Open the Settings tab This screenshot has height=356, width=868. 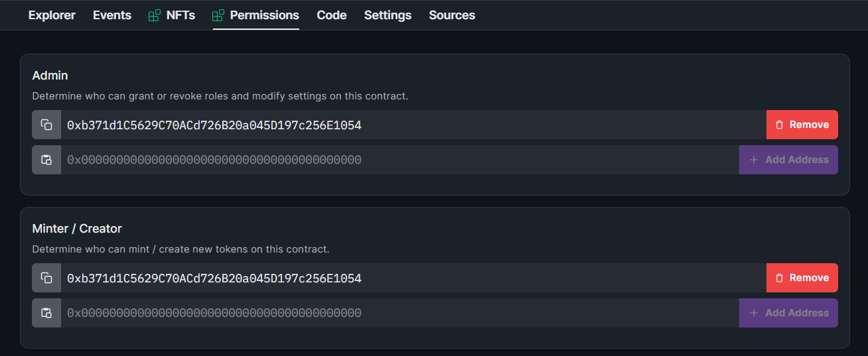[388, 15]
